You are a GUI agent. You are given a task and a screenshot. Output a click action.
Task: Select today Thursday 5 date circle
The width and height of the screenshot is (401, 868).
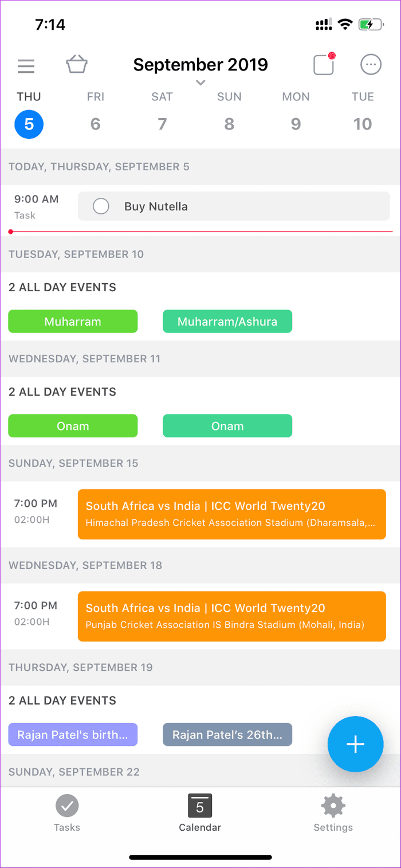coord(29,124)
